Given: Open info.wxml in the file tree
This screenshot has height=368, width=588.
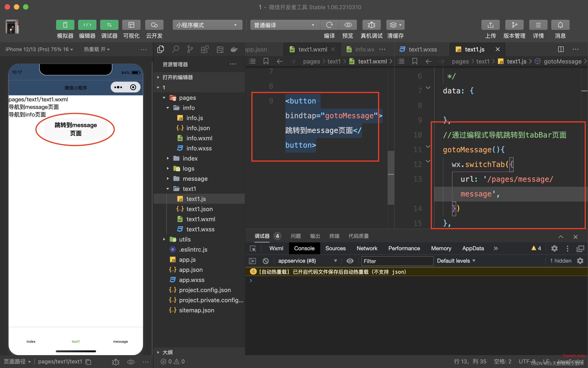Looking at the screenshot, I should point(199,138).
